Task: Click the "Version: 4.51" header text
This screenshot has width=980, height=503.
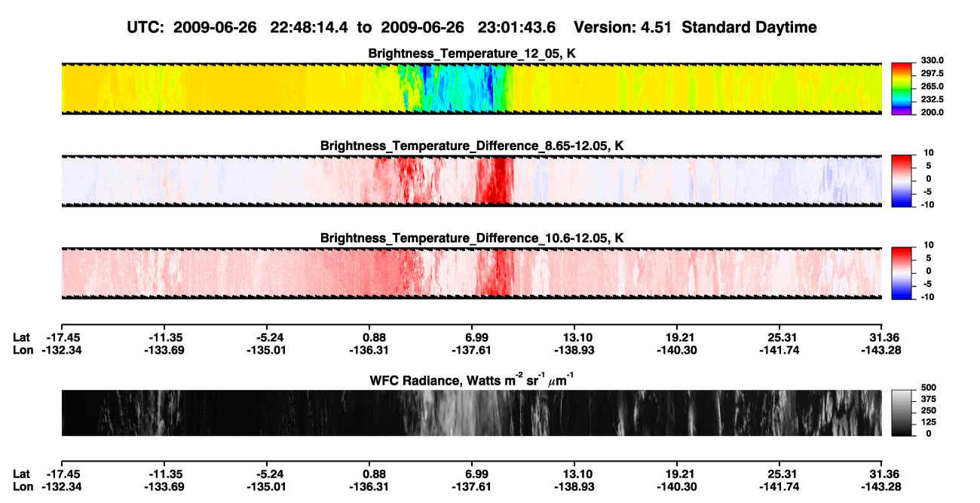Action: point(623,27)
